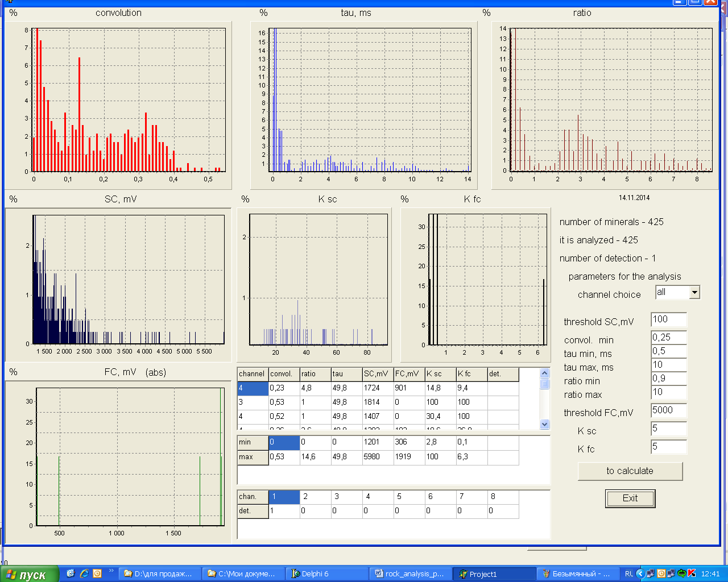Open the D:\для продаж folder window
Screen dimensions: 728x582
[160, 574]
